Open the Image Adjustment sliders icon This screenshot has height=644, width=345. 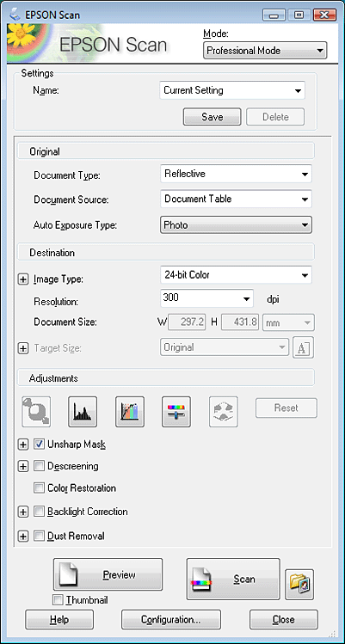tap(176, 411)
